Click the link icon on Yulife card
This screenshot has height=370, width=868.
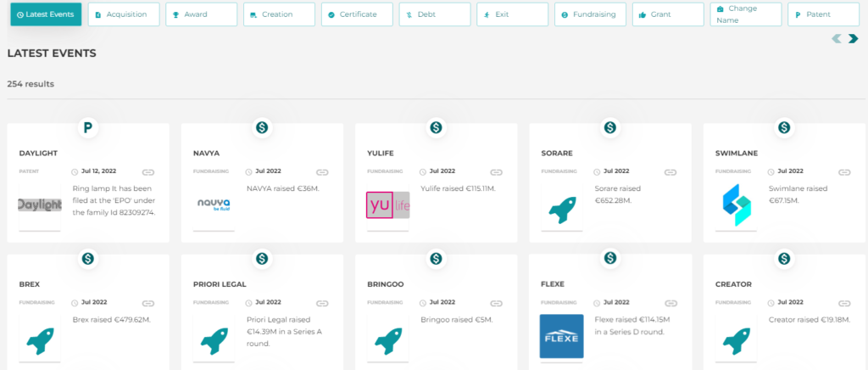tap(496, 172)
